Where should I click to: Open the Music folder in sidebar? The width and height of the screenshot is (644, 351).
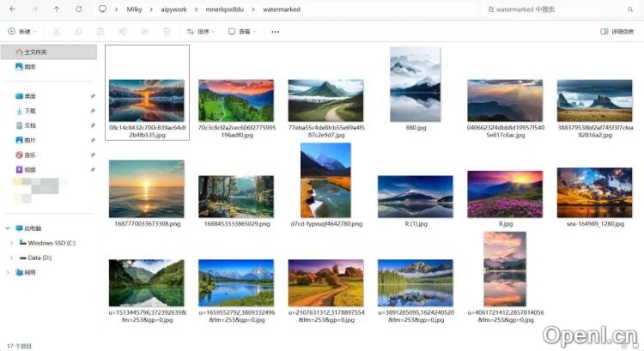pyautogui.click(x=29, y=154)
